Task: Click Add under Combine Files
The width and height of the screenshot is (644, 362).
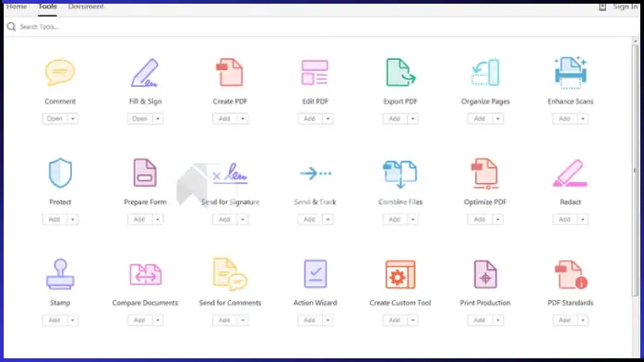Action: pyautogui.click(x=395, y=220)
